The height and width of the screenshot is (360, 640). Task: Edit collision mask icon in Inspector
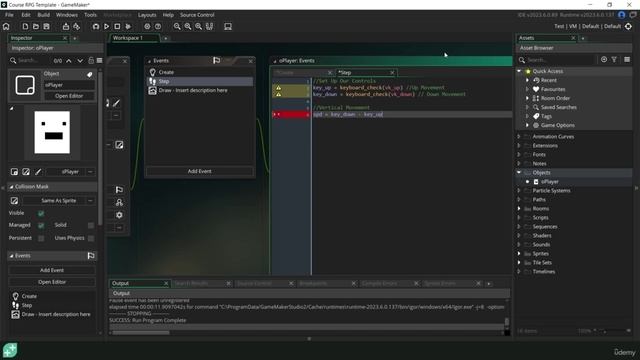point(14,200)
